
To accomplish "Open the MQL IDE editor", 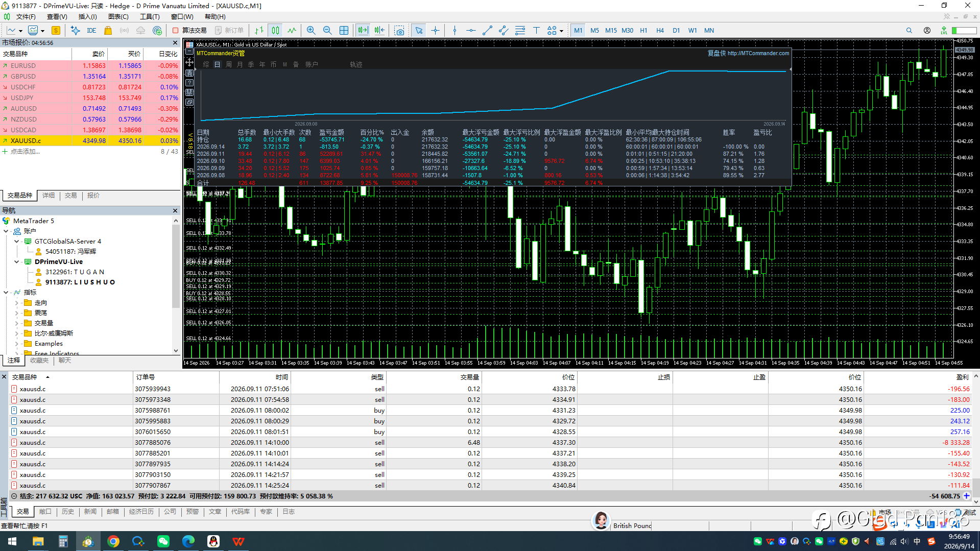I will [91, 31].
